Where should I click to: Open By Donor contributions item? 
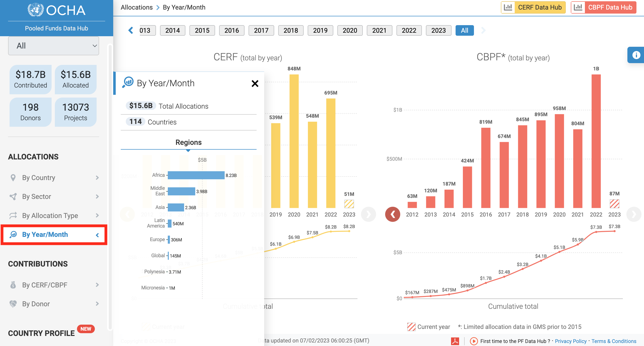54,304
